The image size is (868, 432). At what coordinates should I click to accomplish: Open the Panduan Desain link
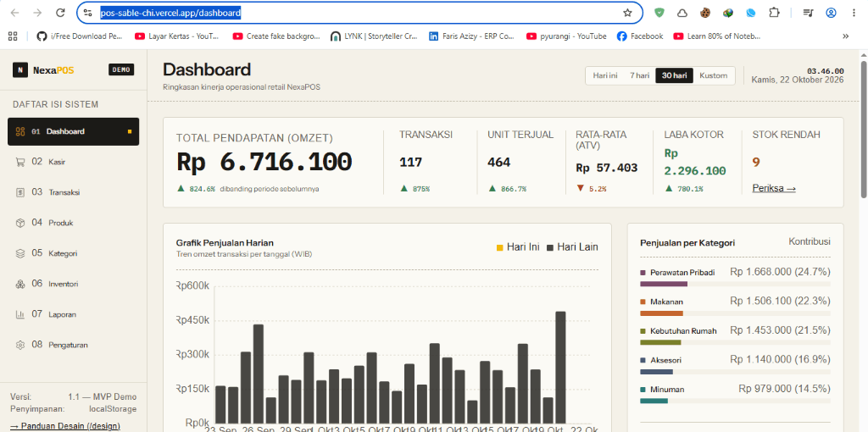(x=65, y=426)
